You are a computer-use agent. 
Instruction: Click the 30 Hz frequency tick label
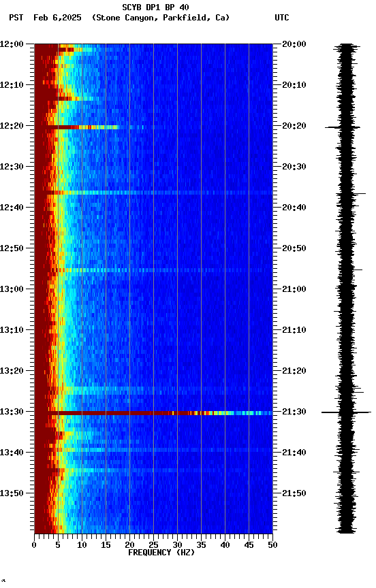click(177, 545)
